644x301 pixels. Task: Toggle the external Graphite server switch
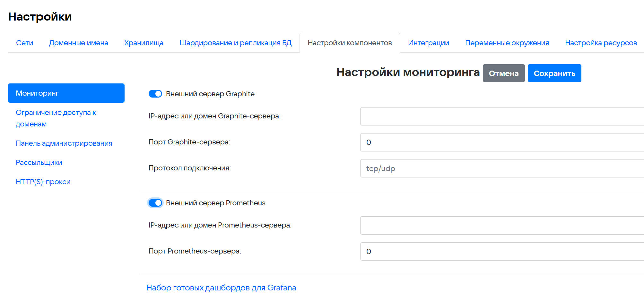pos(155,94)
